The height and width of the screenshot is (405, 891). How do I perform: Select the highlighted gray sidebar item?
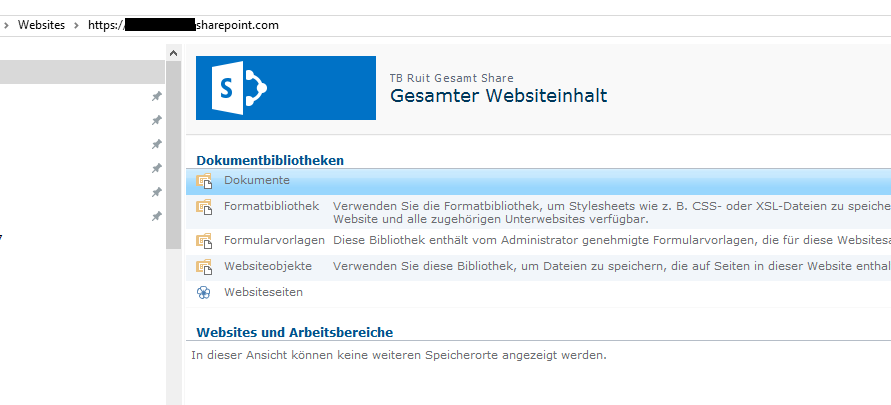point(82,72)
